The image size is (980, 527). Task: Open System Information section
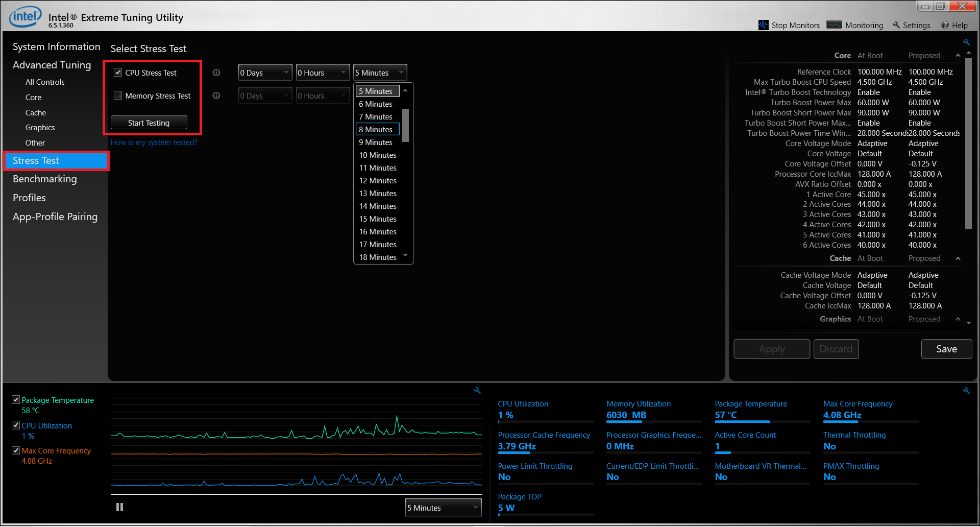pyautogui.click(x=56, y=46)
